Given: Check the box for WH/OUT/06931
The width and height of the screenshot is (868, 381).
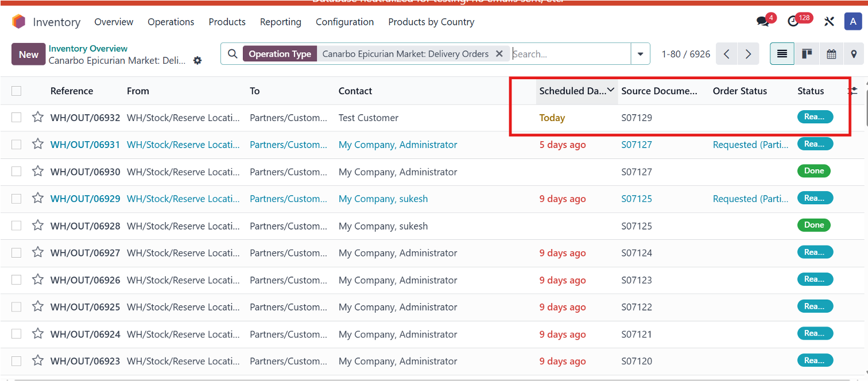Looking at the screenshot, I should click(16, 145).
